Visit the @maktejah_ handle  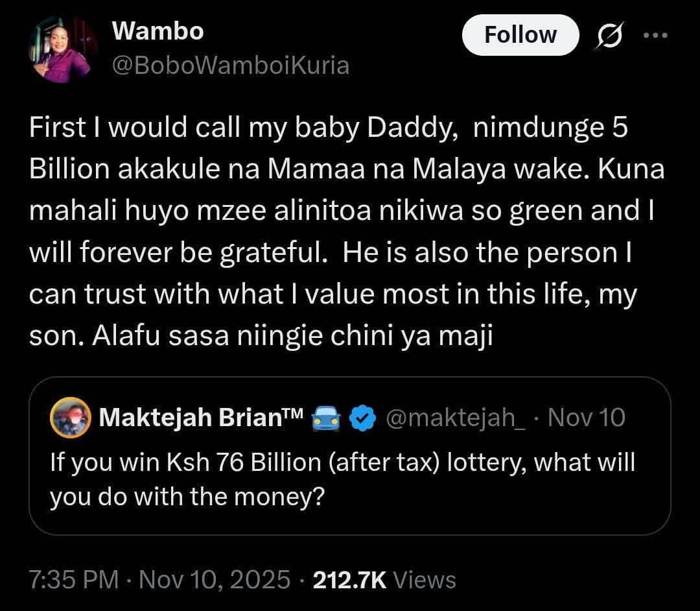click(456, 418)
